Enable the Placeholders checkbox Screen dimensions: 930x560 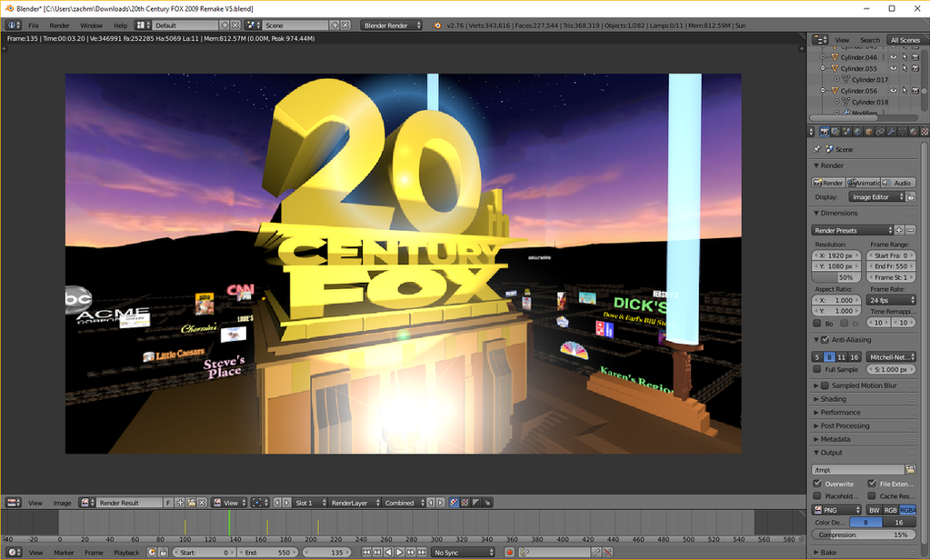pyautogui.click(x=817, y=496)
